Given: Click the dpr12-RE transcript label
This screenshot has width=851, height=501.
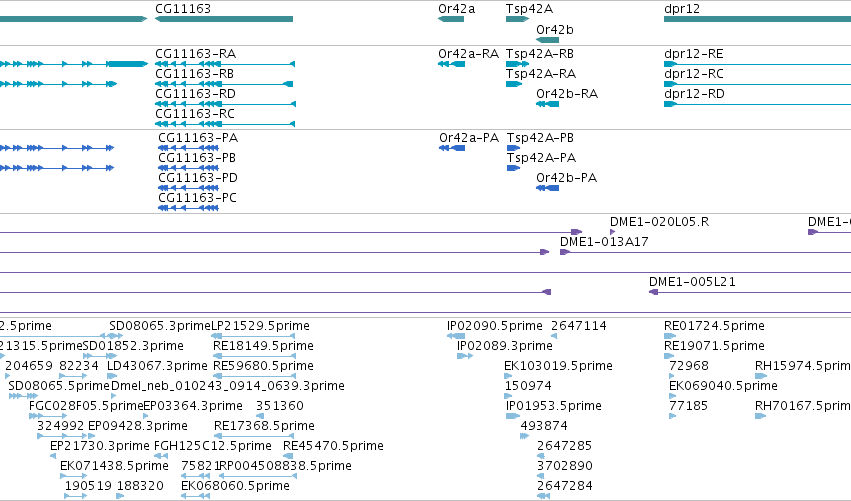Looking at the screenshot, I should (x=694, y=54).
